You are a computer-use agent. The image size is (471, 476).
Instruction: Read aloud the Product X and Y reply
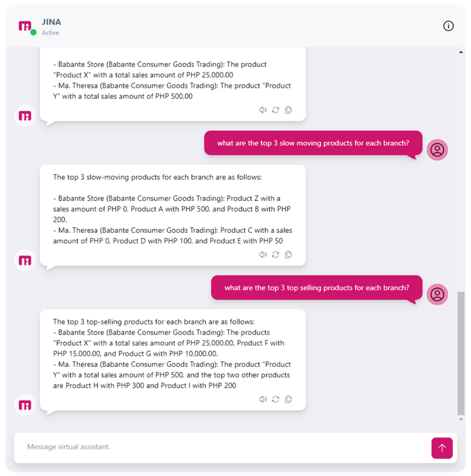click(x=262, y=110)
